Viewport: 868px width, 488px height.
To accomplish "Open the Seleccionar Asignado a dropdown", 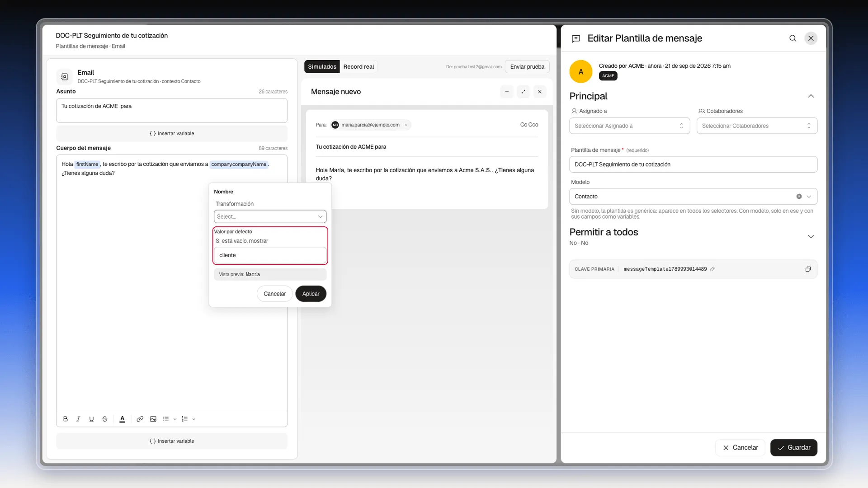I will [629, 126].
